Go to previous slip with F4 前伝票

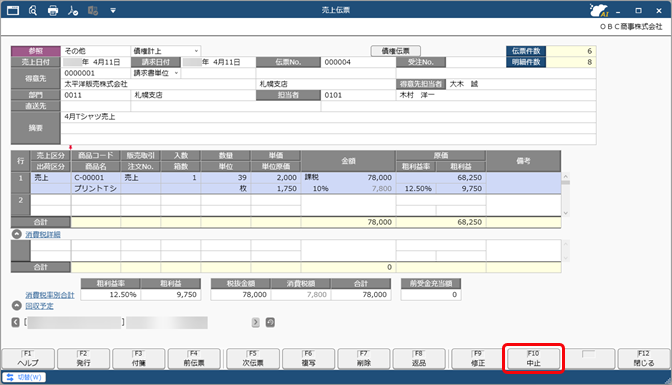[194, 358]
